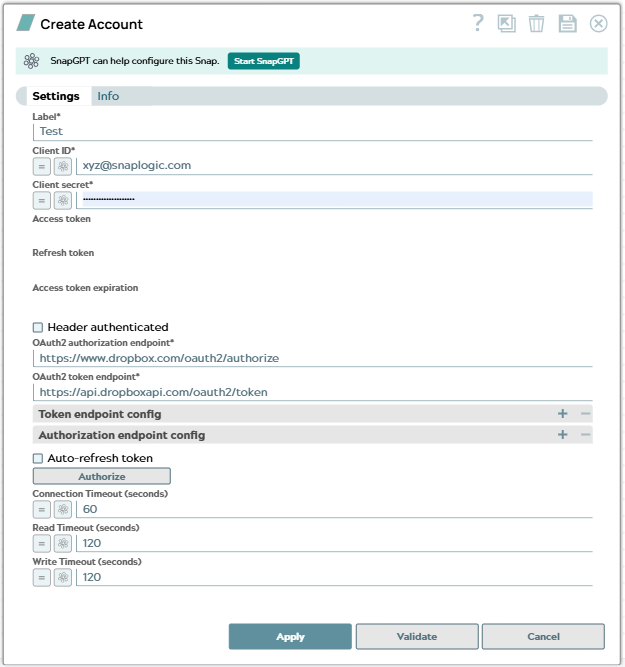The image size is (625, 667).
Task: Click the pop-out dialog icon in header
Action: click(x=506, y=23)
